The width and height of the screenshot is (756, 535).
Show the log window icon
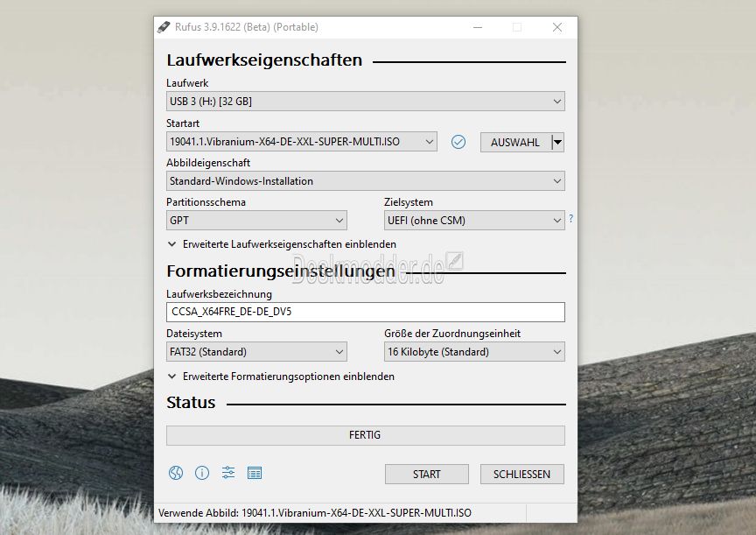click(x=255, y=473)
